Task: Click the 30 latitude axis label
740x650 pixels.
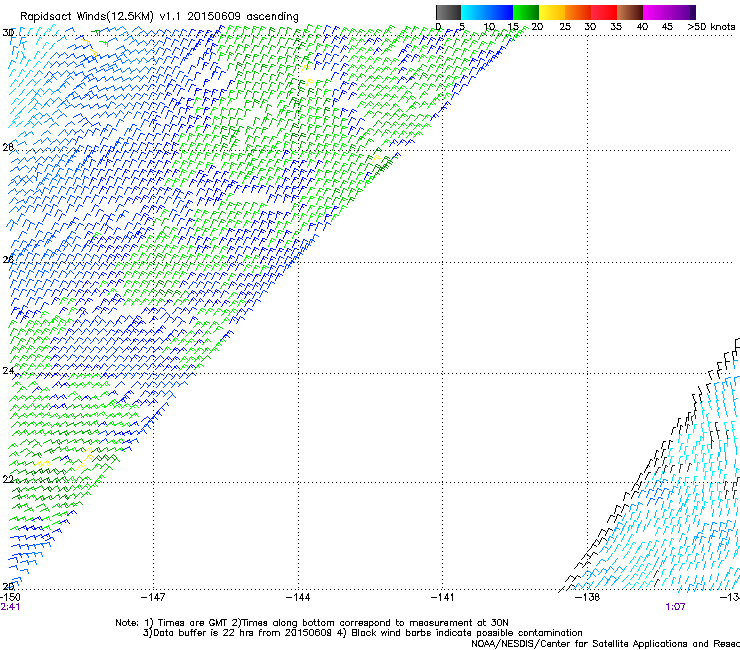Action: (8, 33)
